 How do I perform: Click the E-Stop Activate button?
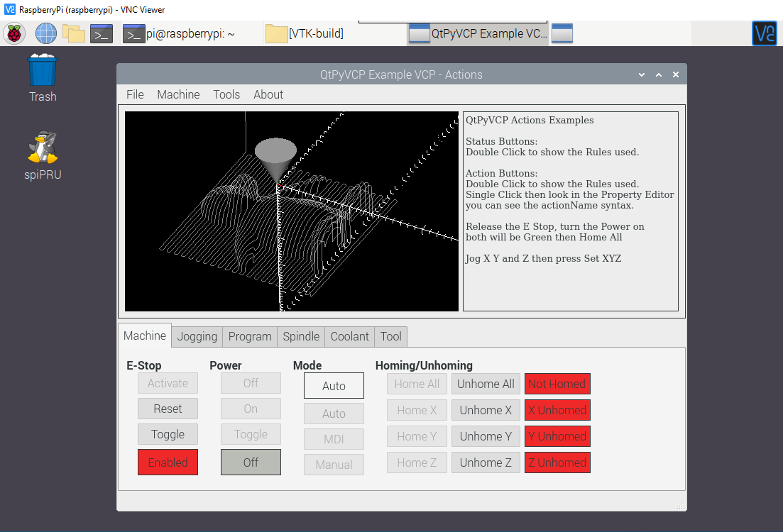168,383
